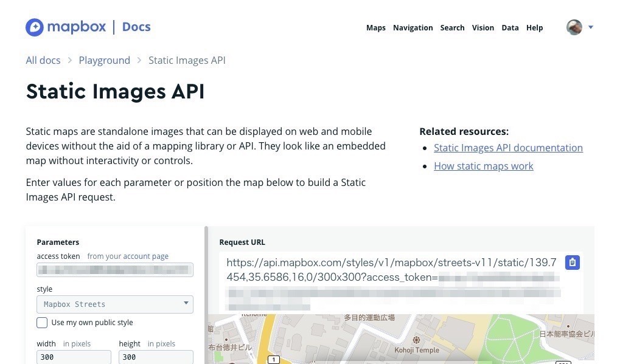Click the height pixels input field
The image size is (620, 364).
156,357
